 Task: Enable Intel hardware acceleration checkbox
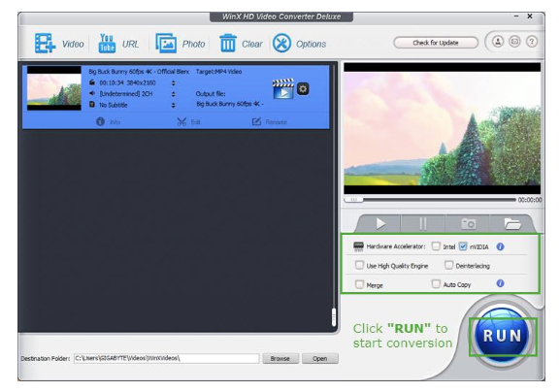(x=436, y=246)
